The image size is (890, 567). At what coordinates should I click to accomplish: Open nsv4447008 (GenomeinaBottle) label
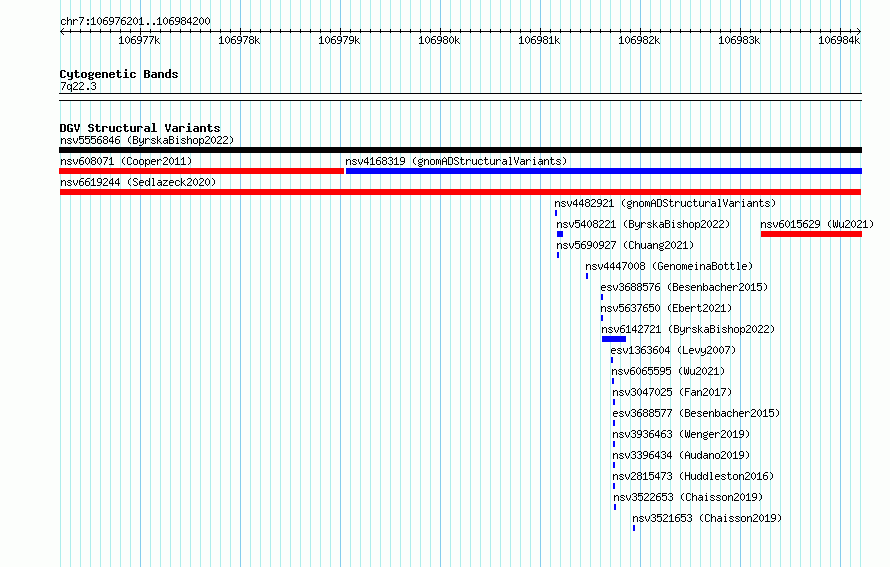(x=669, y=266)
